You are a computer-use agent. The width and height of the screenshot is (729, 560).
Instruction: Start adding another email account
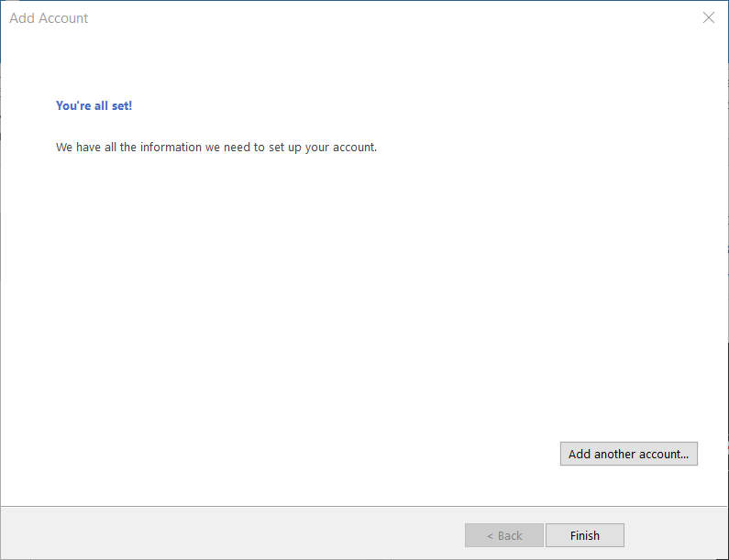coord(628,454)
